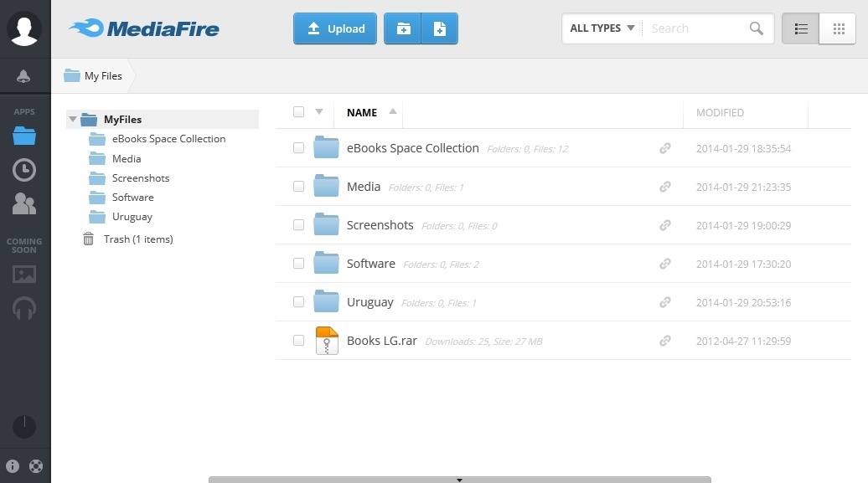This screenshot has height=483, width=868.
Task: Copy the share link for Books LG.rar
Action: (x=664, y=341)
